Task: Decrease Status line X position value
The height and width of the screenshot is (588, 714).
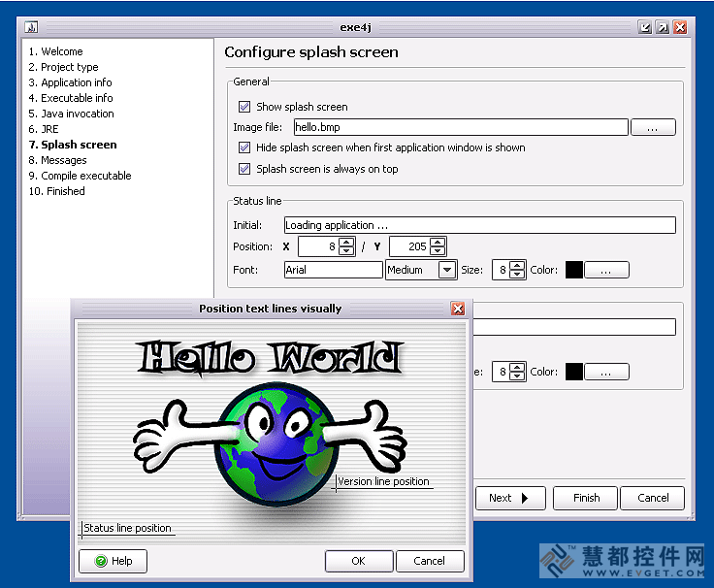Action: [x=346, y=251]
